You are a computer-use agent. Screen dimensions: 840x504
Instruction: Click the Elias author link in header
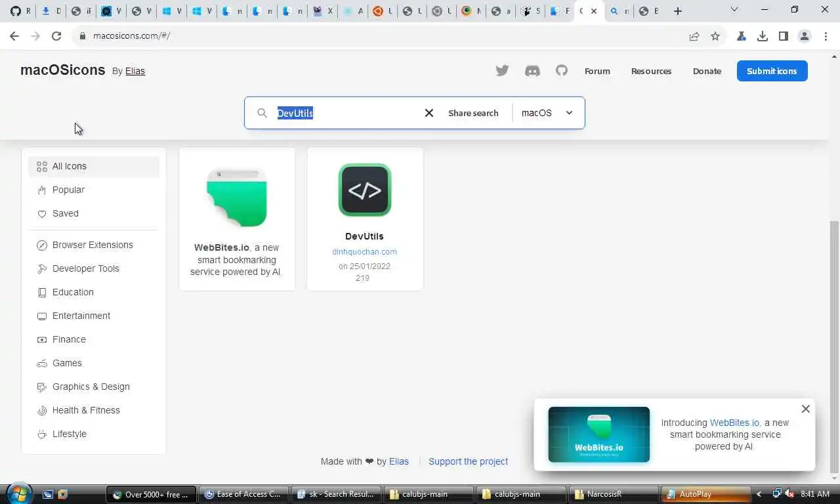[x=135, y=71]
